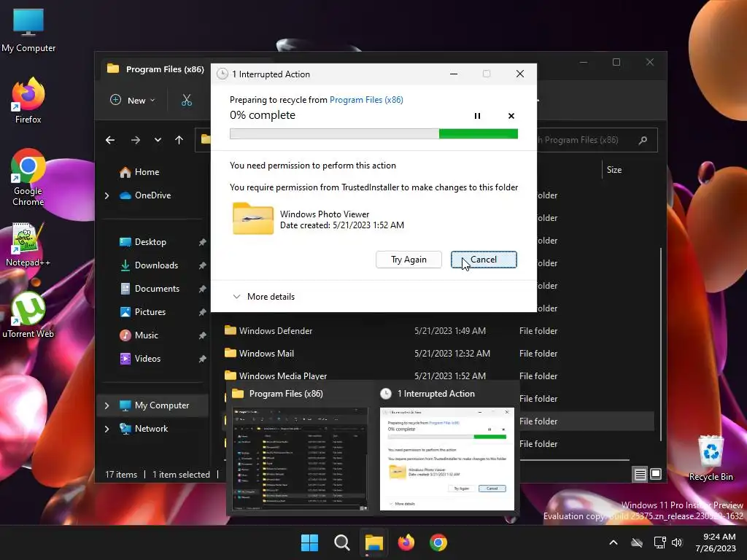The height and width of the screenshot is (560, 747).
Task: Switch Explorer to large thumbnails view icon
Action: (656, 474)
